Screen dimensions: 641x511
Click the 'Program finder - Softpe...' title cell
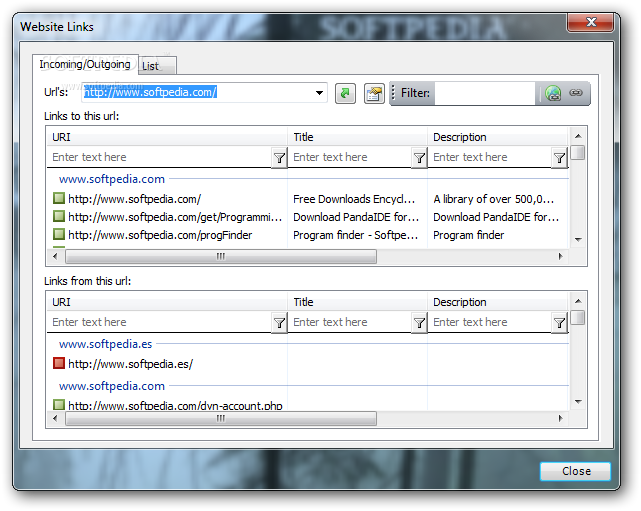(355, 235)
